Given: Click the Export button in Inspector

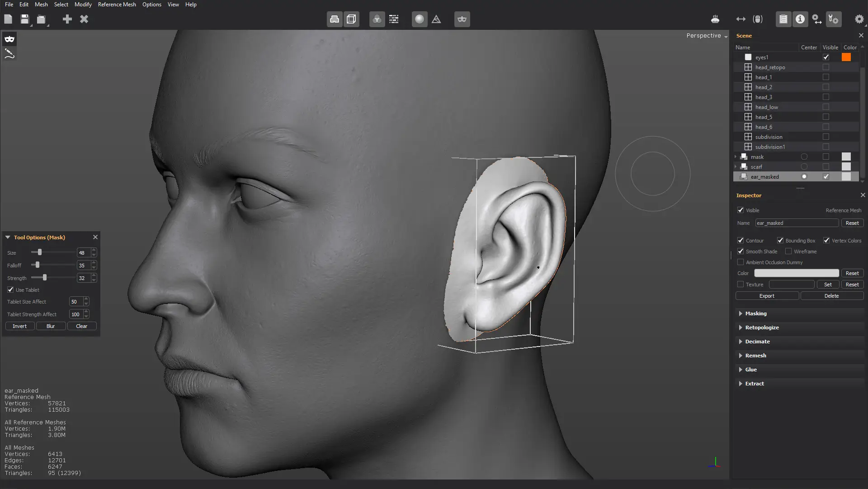Looking at the screenshot, I should point(767,296).
